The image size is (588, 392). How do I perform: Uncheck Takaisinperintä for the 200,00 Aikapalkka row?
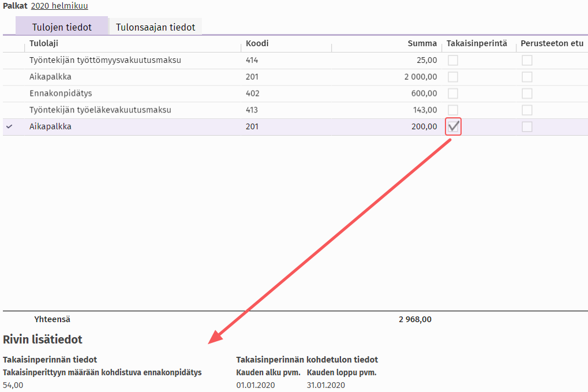point(454,127)
